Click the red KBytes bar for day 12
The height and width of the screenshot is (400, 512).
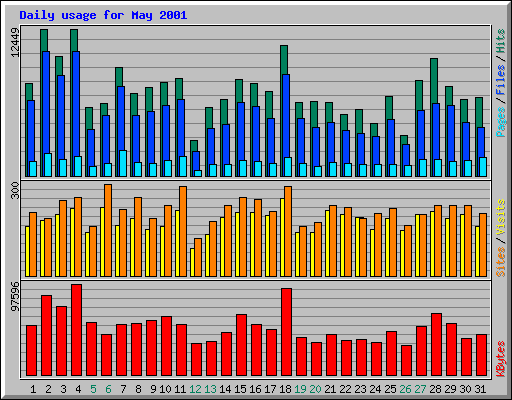coord(196,359)
